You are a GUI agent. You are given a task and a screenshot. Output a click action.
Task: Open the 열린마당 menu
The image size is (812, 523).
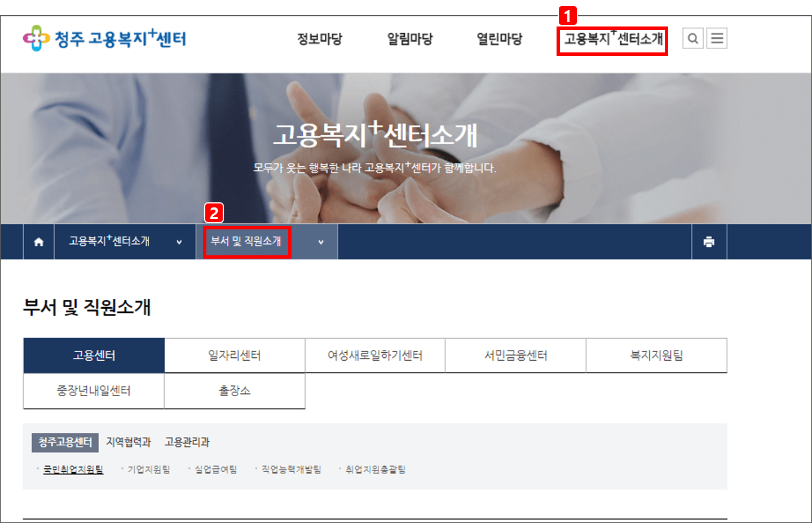point(498,39)
